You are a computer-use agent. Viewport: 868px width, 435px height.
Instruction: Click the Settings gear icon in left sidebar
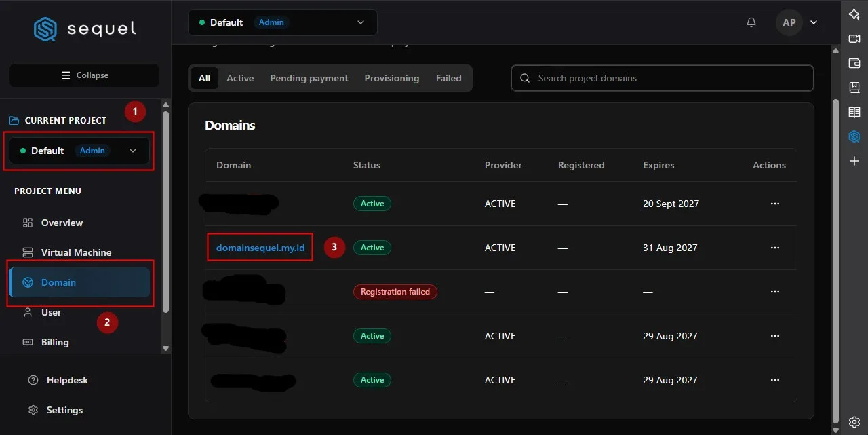coord(33,410)
